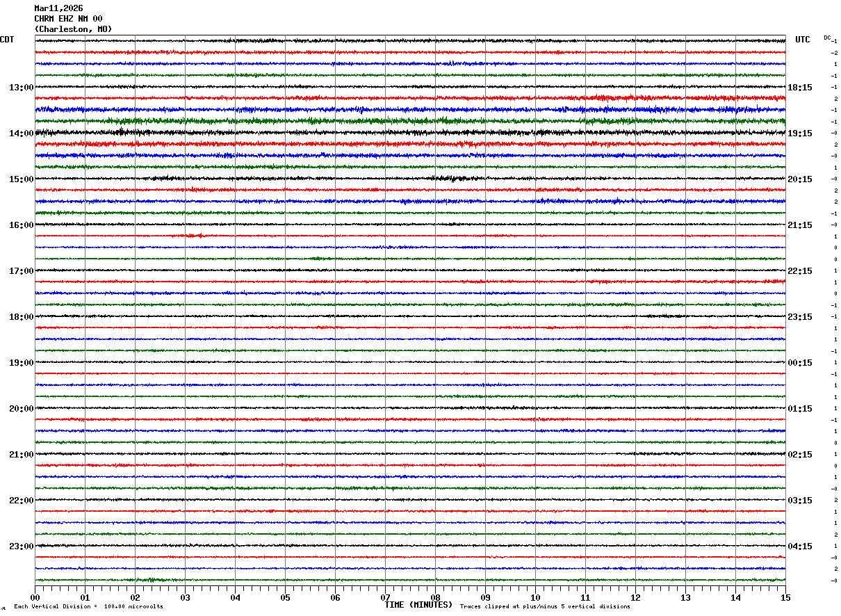Select the station code CHRM EHZ NM 00
This screenshot has height=616, width=841.
[x=68, y=19]
